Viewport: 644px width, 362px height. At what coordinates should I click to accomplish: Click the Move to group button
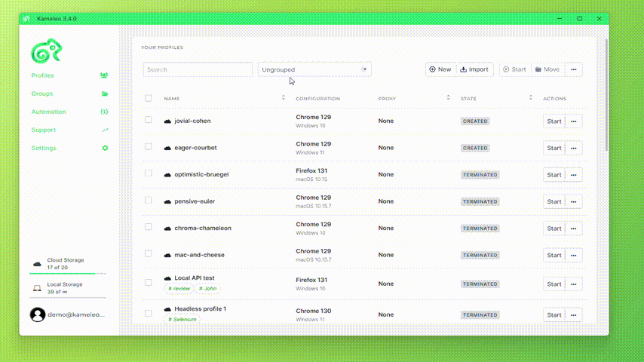(548, 69)
